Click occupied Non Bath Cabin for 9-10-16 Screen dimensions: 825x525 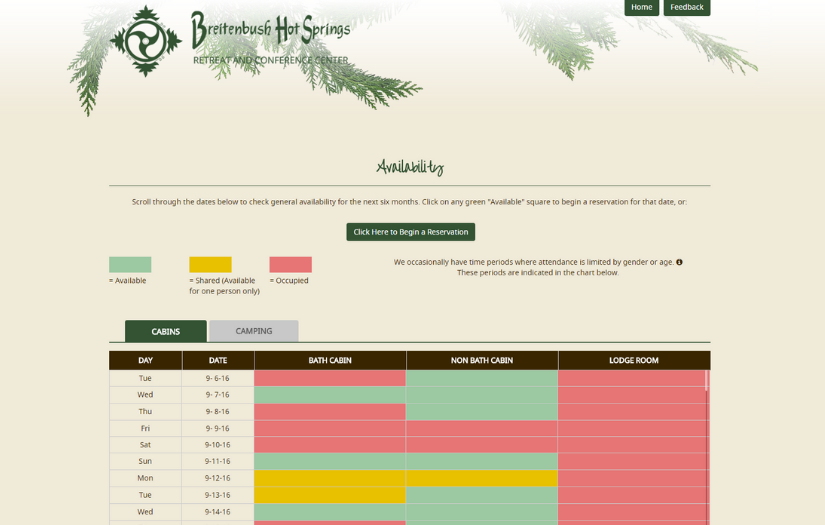[x=482, y=445]
